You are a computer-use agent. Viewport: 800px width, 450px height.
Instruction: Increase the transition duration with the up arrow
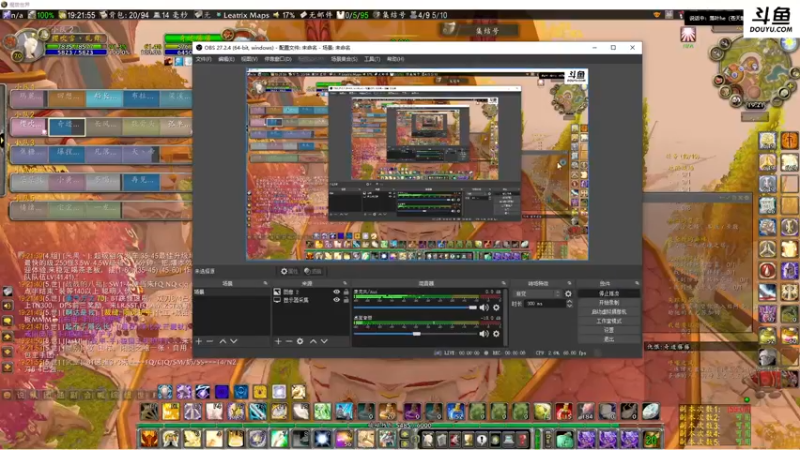(569, 301)
